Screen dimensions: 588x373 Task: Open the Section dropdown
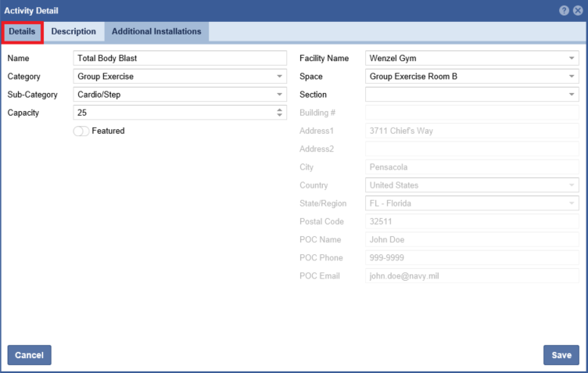[572, 95]
